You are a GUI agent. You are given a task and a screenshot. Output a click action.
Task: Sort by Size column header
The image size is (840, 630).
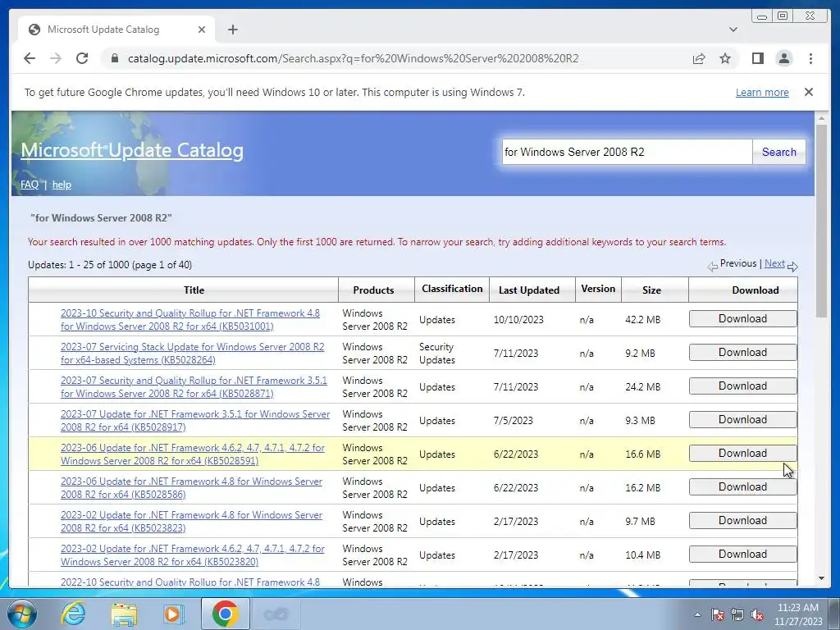(651, 290)
